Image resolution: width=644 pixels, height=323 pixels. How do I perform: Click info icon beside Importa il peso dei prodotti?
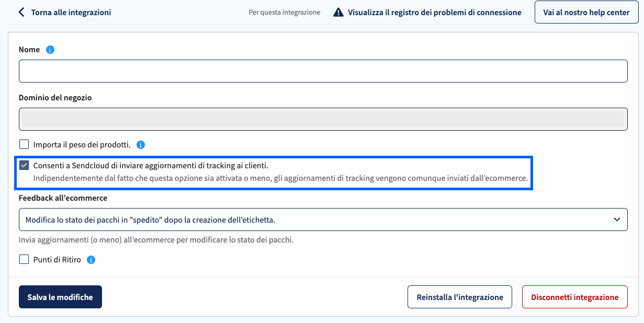141,145
